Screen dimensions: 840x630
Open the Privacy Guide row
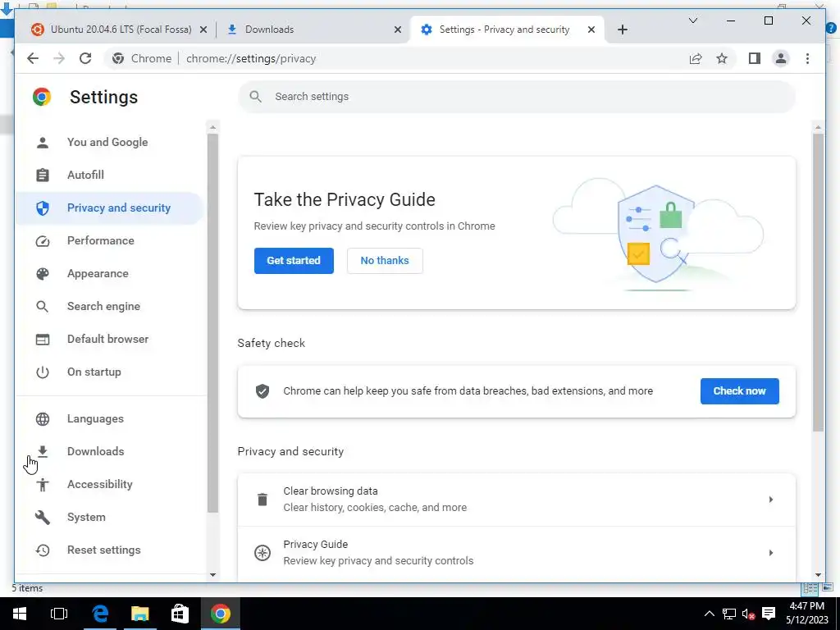[517, 553]
